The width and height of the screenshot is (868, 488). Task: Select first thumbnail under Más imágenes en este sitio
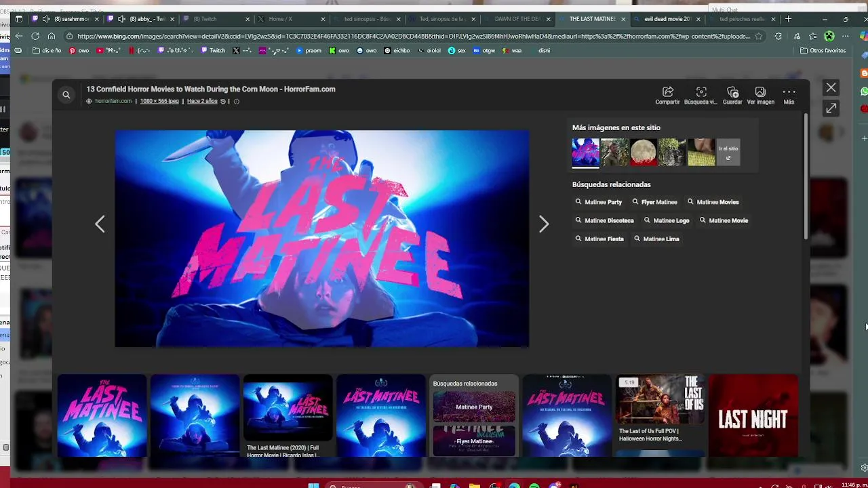pos(585,152)
